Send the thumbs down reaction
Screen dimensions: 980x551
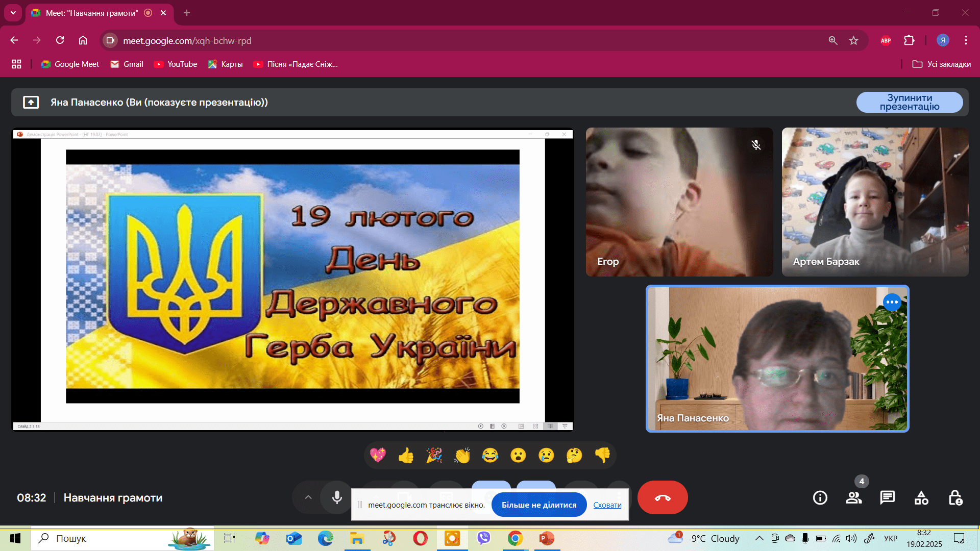point(602,455)
